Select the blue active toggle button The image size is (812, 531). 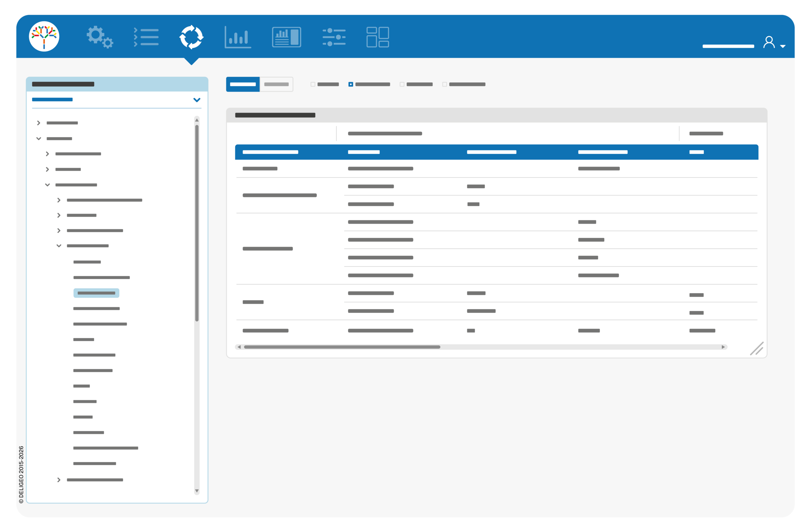pyautogui.click(x=243, y=84)
